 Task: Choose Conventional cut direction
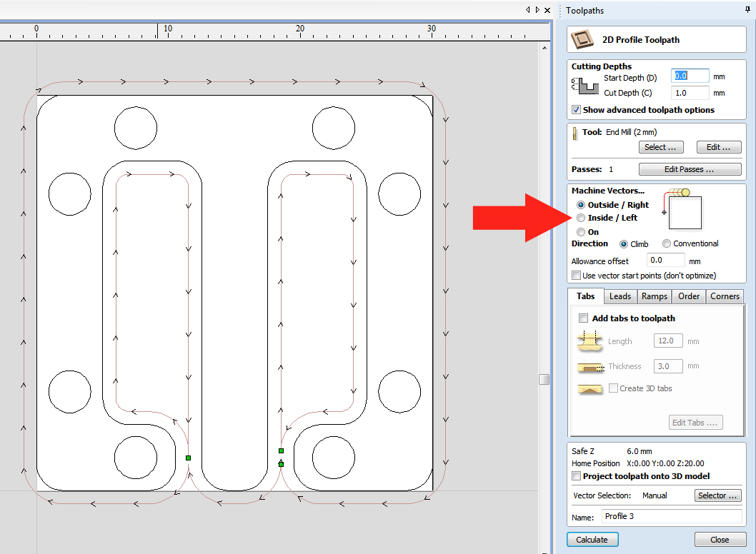point(667,244)
